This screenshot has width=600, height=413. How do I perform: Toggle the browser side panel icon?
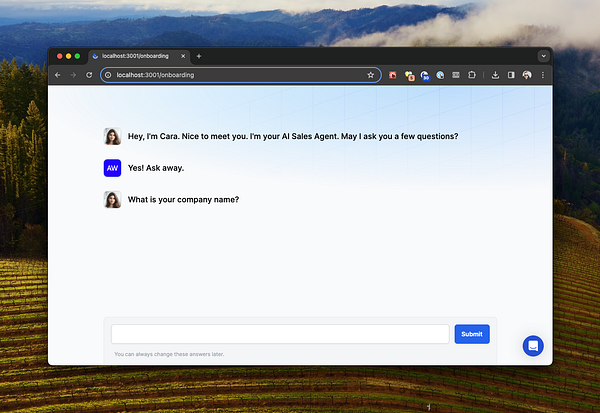[511, 75]
